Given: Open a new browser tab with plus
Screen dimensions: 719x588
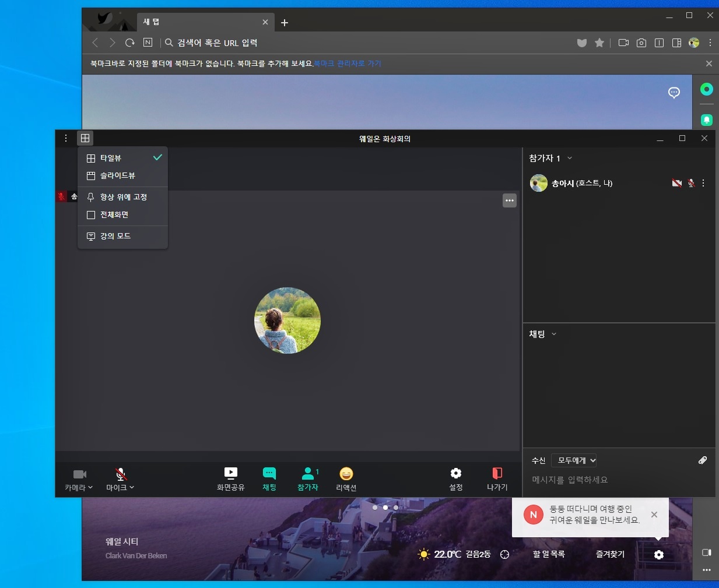Looking at the screenshot, I should point(285,23).
